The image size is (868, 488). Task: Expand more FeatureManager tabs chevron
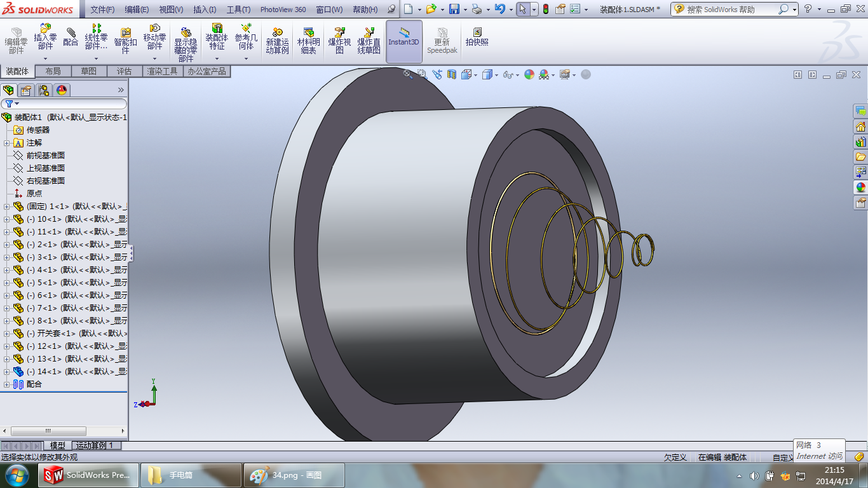(x=121, y=90)
